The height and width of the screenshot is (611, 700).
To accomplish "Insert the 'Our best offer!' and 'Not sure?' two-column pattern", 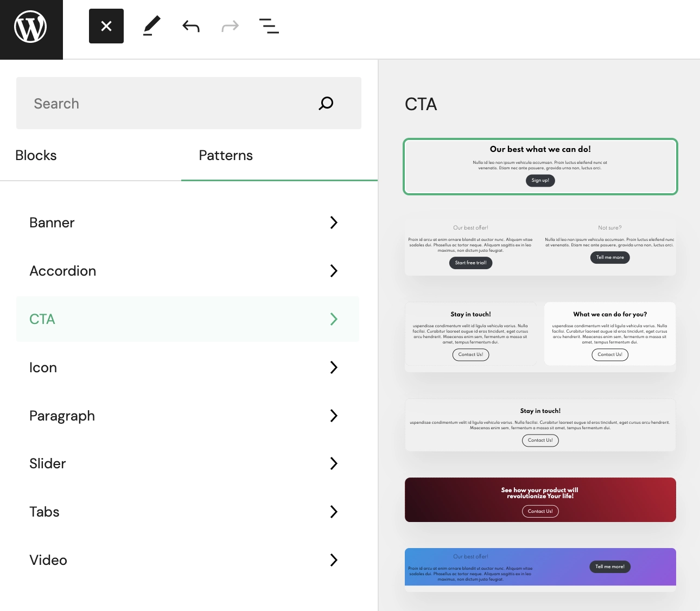I will [x=540, y=247].
